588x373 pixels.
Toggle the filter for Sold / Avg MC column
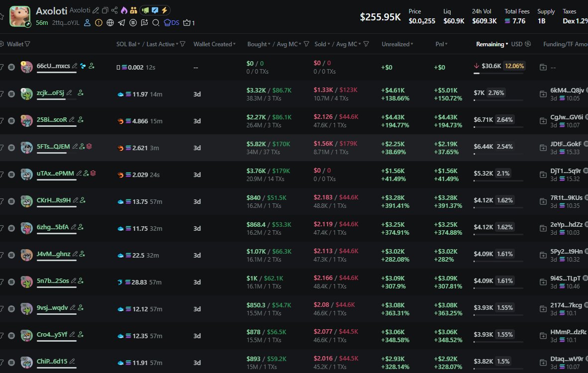tap(366, 44)
